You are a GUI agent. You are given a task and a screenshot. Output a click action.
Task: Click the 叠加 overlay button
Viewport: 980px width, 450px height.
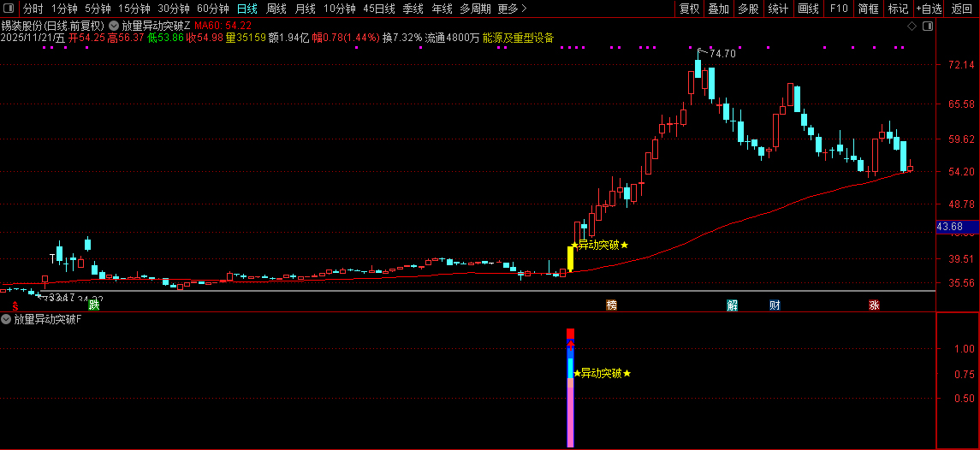(x=719, y=9)
